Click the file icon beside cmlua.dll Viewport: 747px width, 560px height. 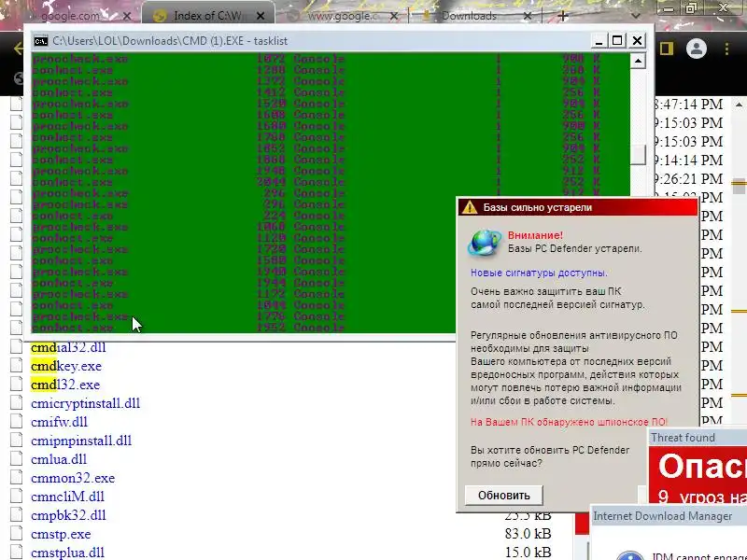16,458
